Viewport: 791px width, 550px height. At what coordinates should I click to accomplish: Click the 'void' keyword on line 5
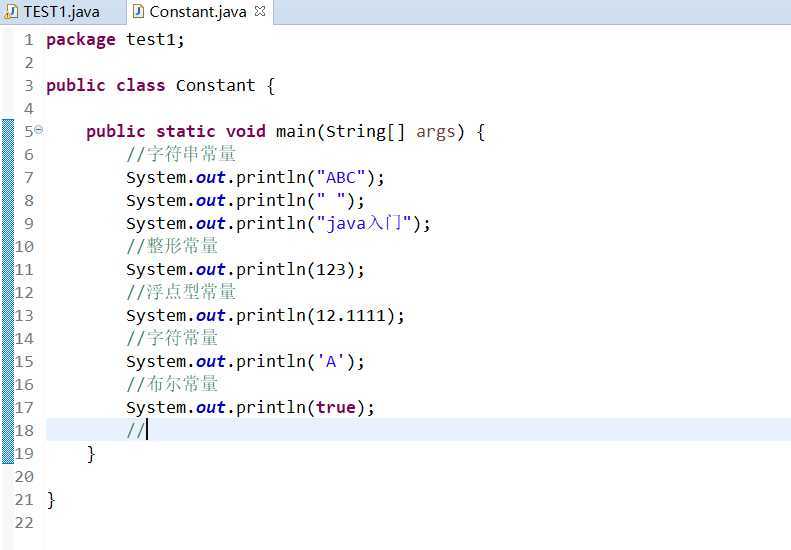tap(245, 131)
